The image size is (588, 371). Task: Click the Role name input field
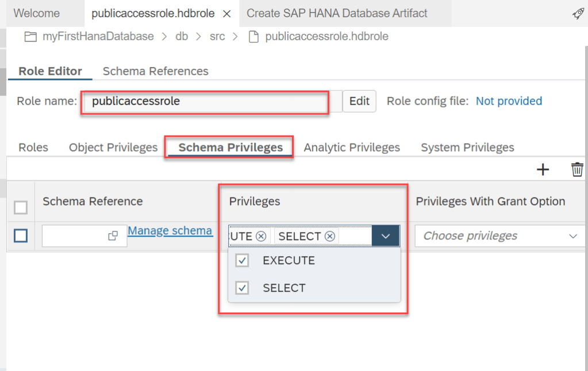pos(204,102)
